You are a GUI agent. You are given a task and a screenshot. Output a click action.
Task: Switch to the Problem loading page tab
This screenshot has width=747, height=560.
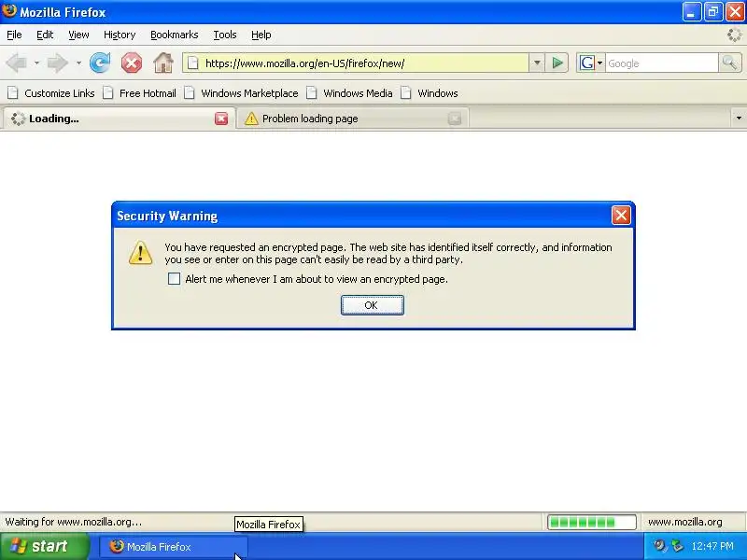pos(353,119)
